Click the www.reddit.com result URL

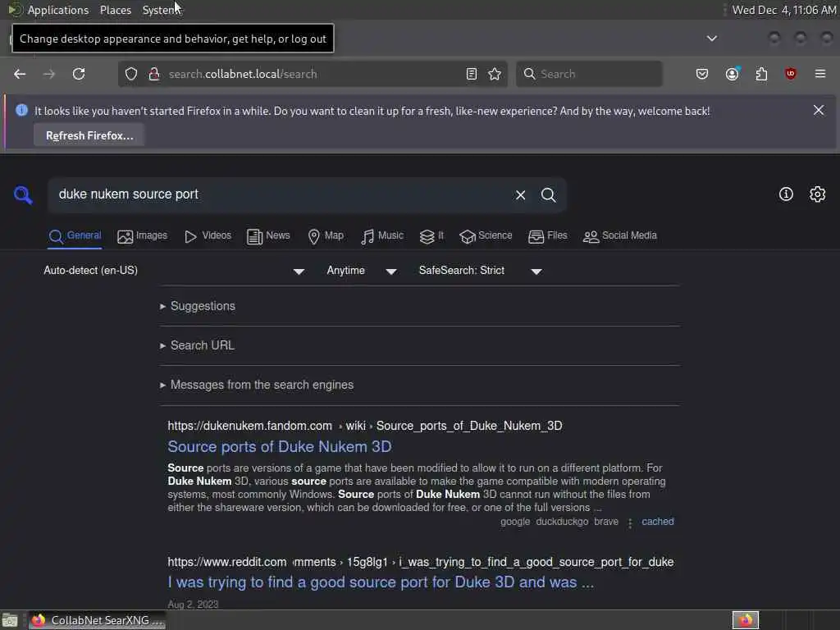coord(421,562)
